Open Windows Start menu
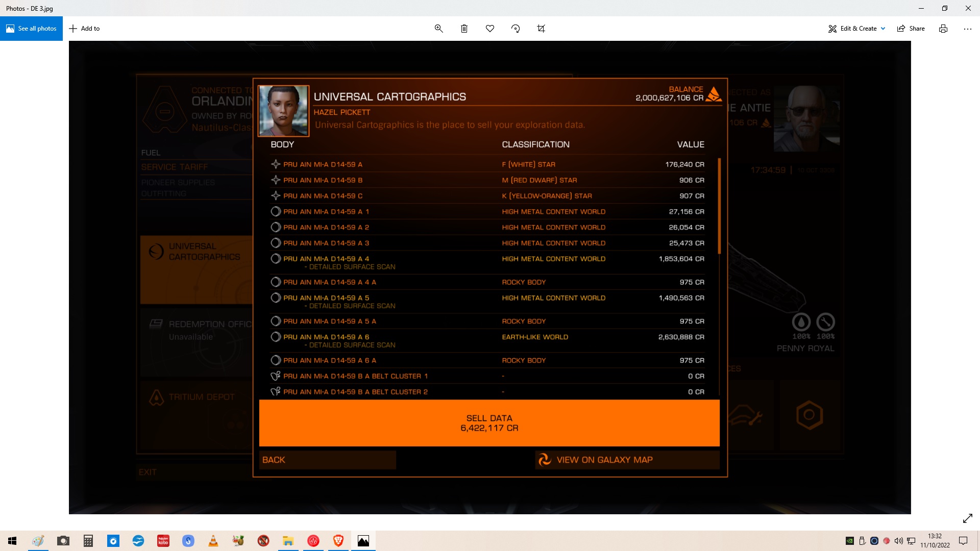980x551 pixels. point(12,541)
